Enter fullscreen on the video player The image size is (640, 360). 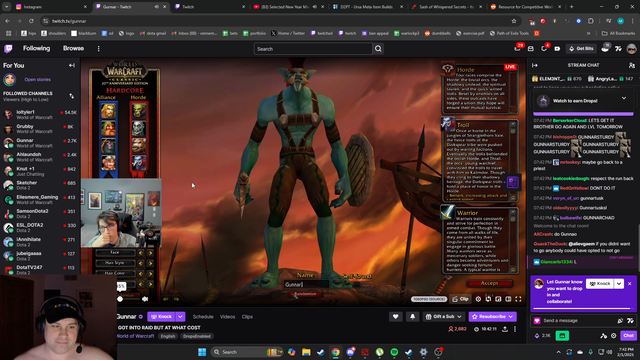click(x=518, y=299)
